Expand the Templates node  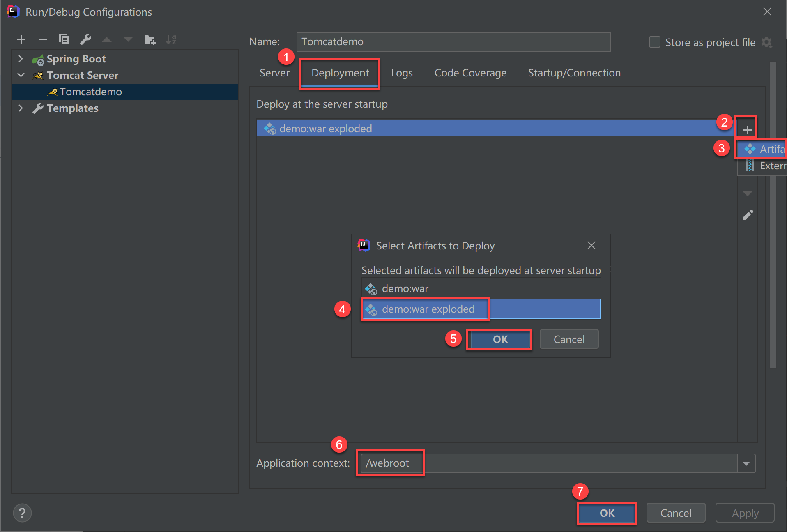coord(21,108)
